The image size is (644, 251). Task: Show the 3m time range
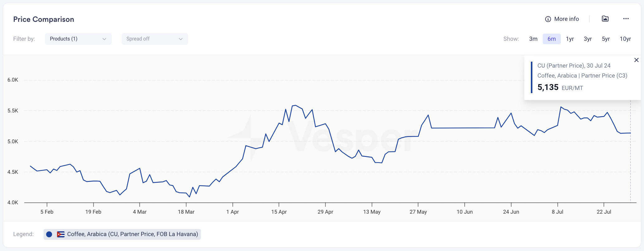tap(533, 39)
